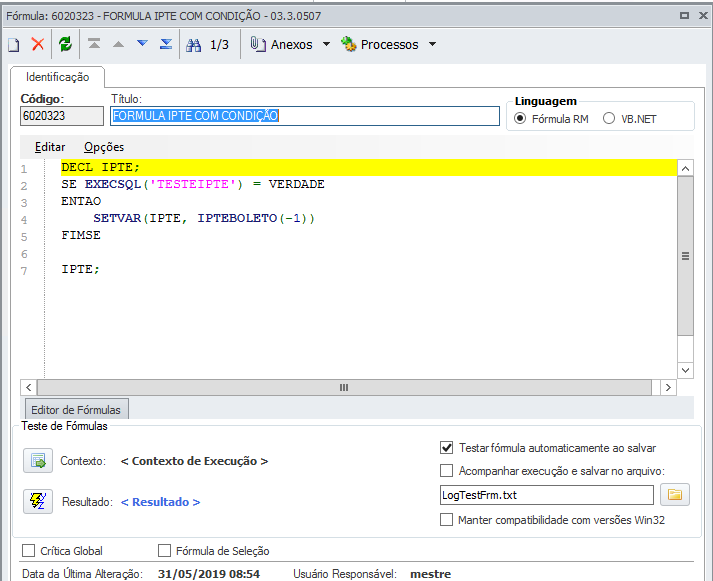The width and height of the screenshot is (713, 581).
Task: Click the new record page icon
Action: point(14,45)
